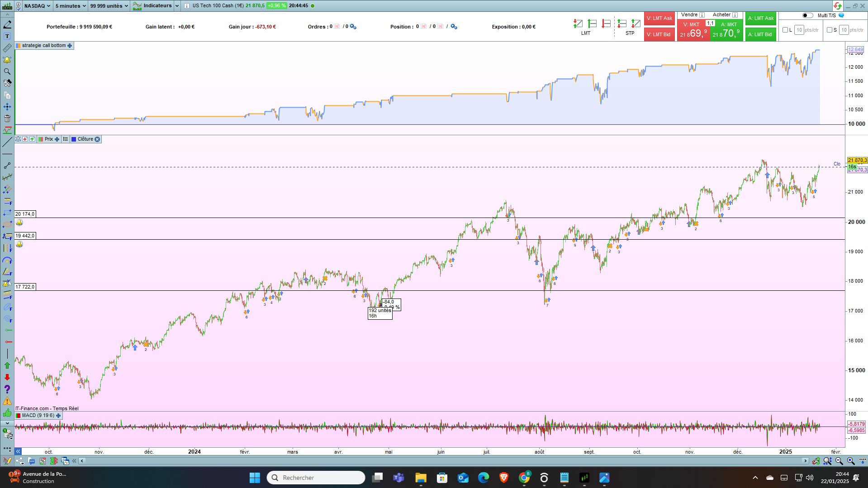Click the V: MKT sell price button
The width and height of the screenshot is (868, 488).
click(693, 31)
